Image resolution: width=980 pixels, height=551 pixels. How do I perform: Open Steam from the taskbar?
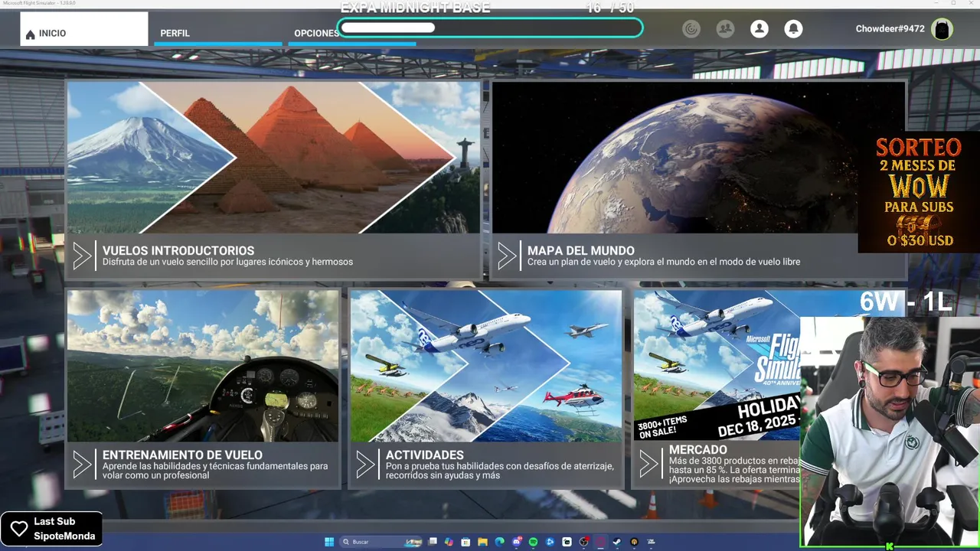[617, 542]
